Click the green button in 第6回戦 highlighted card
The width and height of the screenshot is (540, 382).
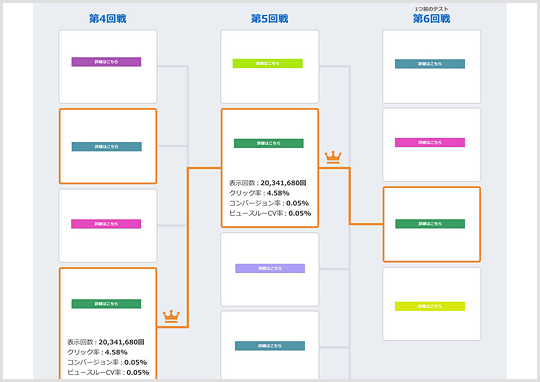pyautogui.click(x=430, y=224)
